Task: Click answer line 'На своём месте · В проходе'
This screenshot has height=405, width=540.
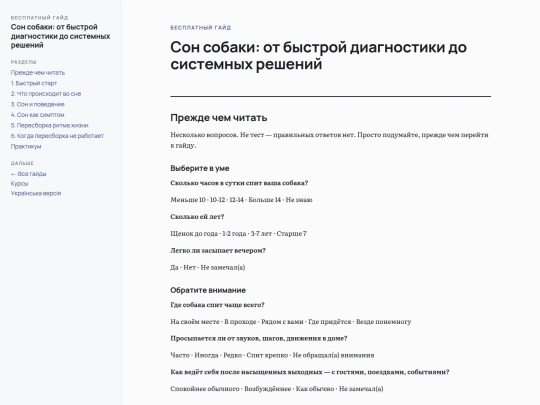Action: [x=291, y=322]
